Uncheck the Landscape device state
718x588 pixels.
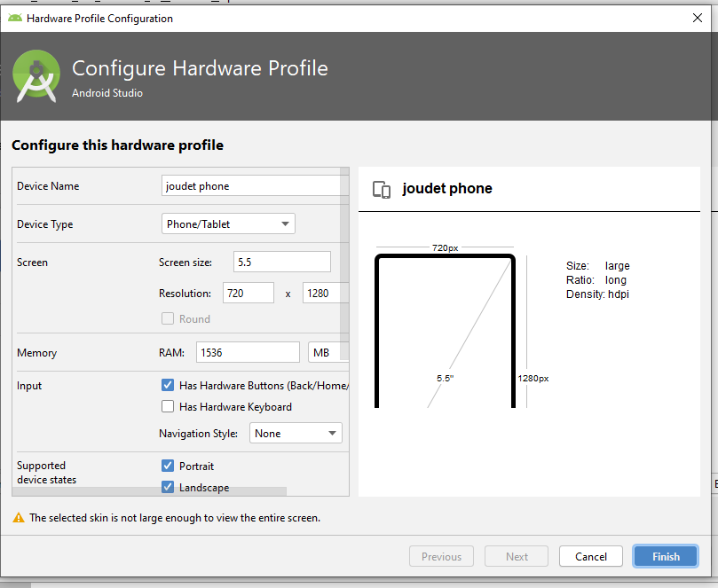pyautogui.click(x=168, y=487)
